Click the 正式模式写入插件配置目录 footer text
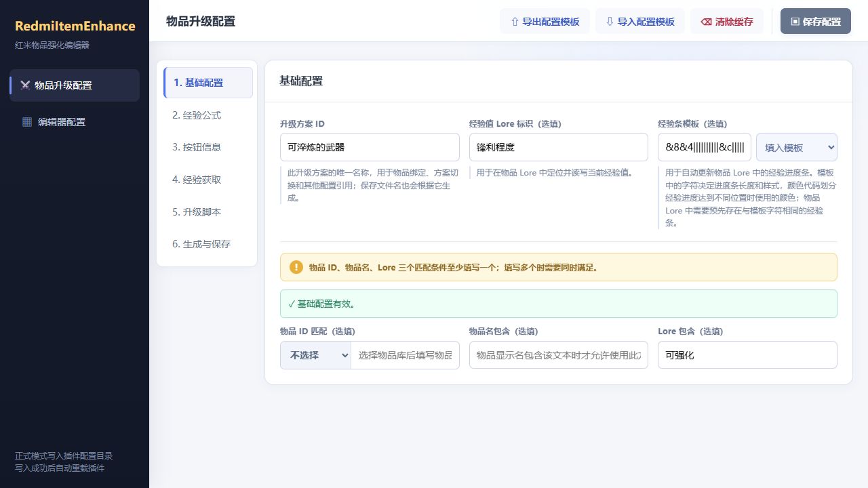 pyautogui.click(x=64, y=456)
